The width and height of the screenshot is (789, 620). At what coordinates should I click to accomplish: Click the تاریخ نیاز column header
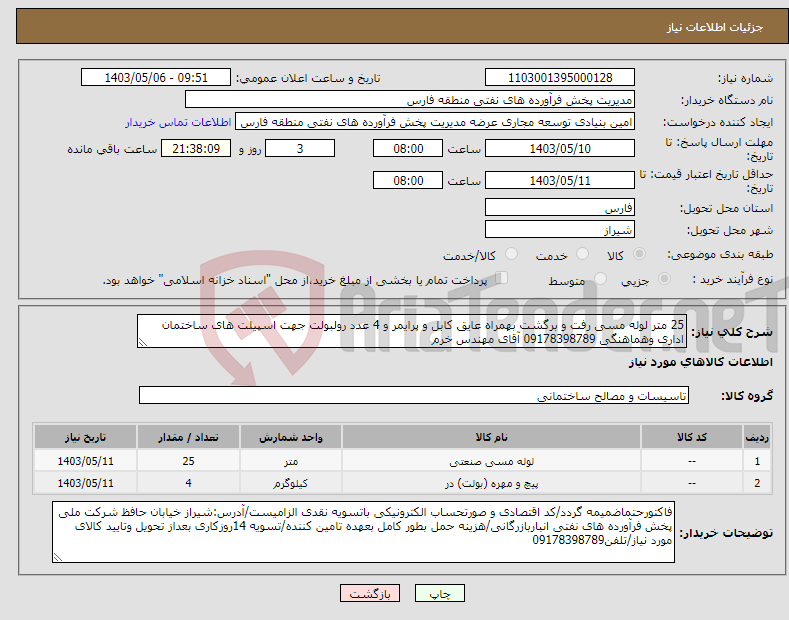(x=86, y=437)
